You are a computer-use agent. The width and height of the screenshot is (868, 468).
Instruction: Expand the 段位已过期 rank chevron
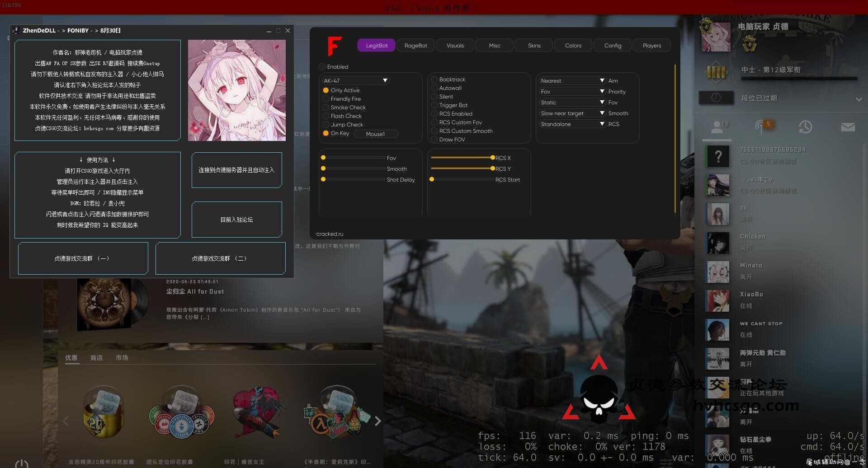coord(859,99)
